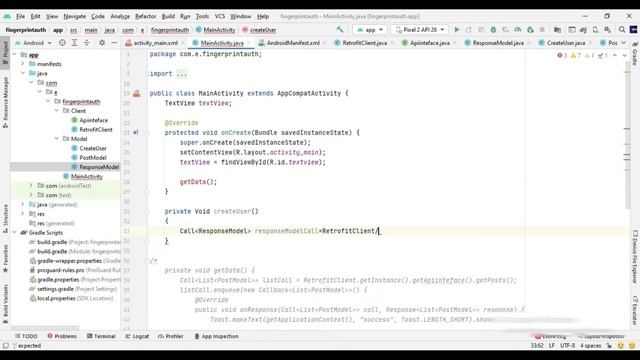Click the Attach Debugger to process icon
This screenshot has height=360, width=640.
pos(530,30)
